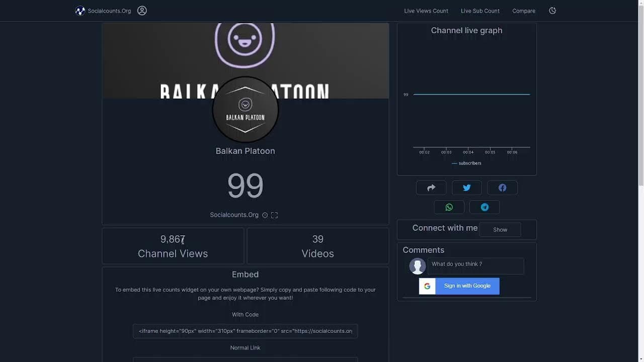This screenshot has width=644, height=362.
Task: Click the Socialcounts.Org header site name
Action: click(x=109, y=11)
